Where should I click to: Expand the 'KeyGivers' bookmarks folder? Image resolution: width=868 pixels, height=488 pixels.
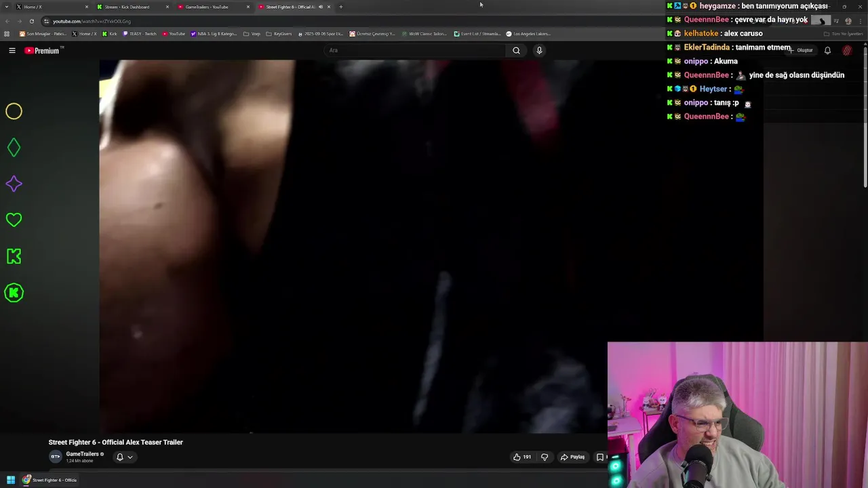click(x=279, y=34)
